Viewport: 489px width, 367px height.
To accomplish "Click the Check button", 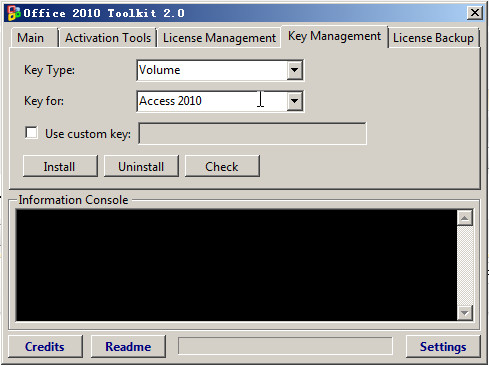I will coord(222,166).
